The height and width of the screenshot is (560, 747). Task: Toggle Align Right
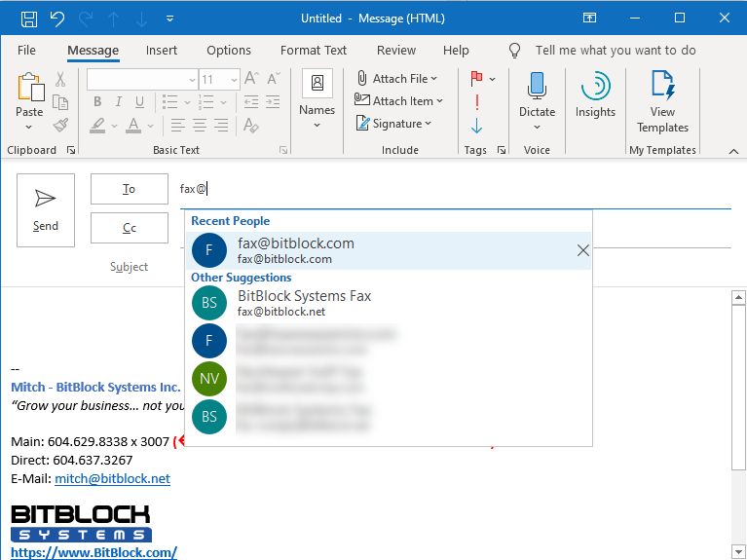click(221, 126)
